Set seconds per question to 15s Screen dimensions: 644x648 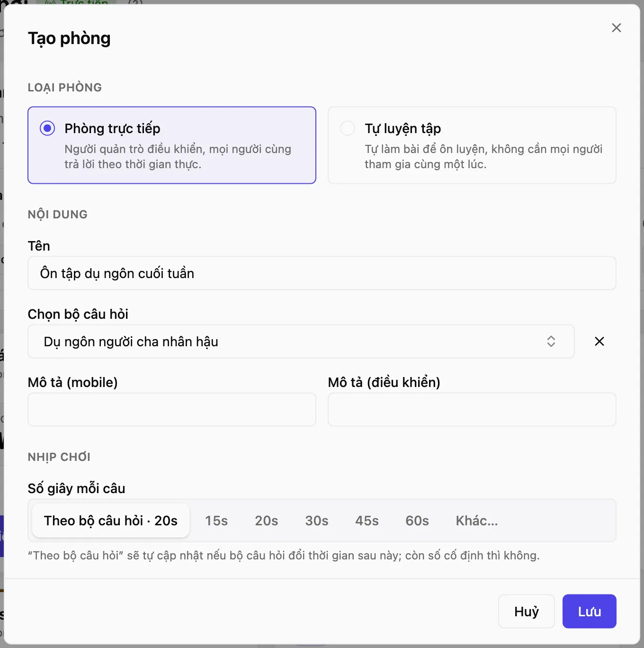pyautogui.click(x=216, y=521)
